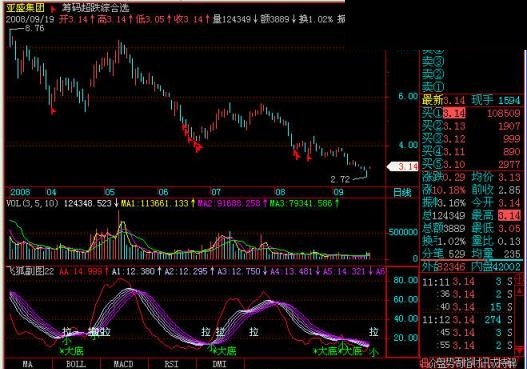The image size is (527, 369).
Task: Select the 卖② ask row
Action: (x=471, y=74)
